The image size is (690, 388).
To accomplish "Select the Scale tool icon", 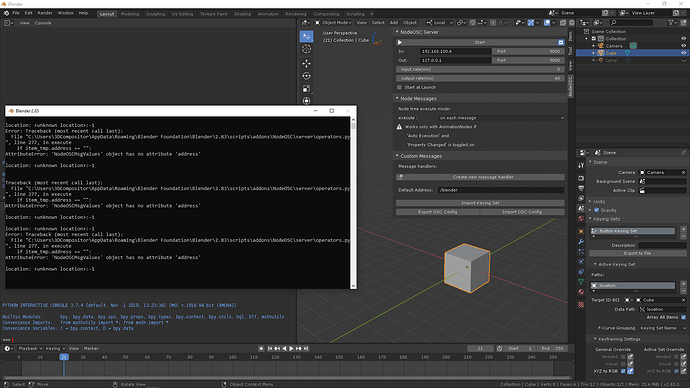I will 307,89.
